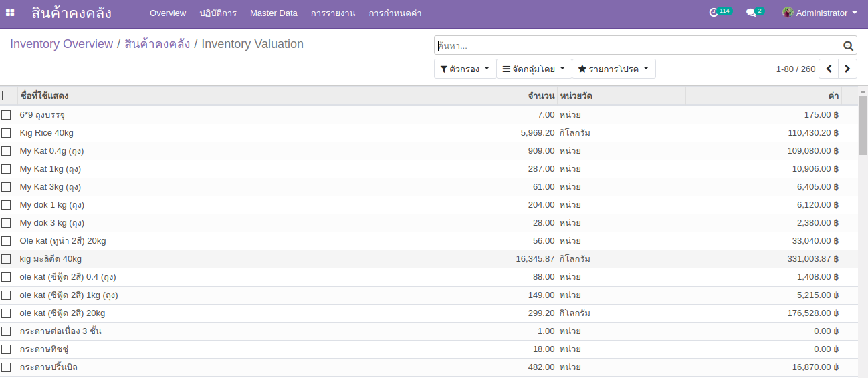Check the box for My Kat 3kg (ถุง)
868x378 pixels.
pyautogui.click(x=7, y=187)
